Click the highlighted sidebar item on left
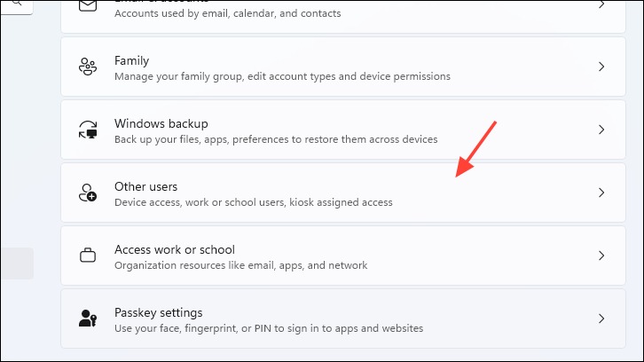644x362 pixels. [17, 264]
